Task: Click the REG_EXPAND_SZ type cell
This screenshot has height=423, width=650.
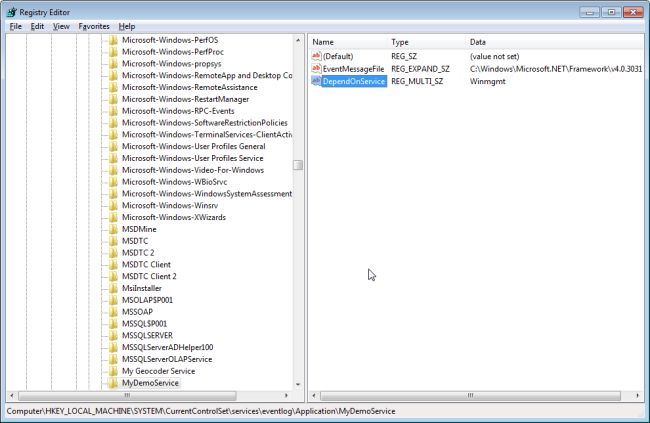Action: coord(420,69)
